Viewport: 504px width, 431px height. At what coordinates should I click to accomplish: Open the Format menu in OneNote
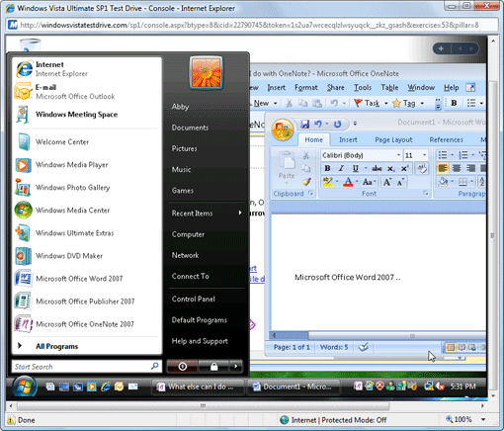point(306,88)
